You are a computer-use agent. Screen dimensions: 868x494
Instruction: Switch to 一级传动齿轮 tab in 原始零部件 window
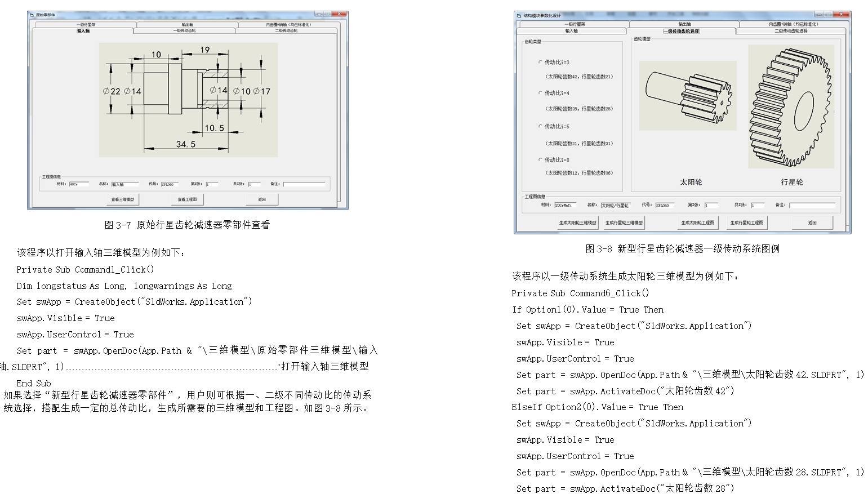184,30
